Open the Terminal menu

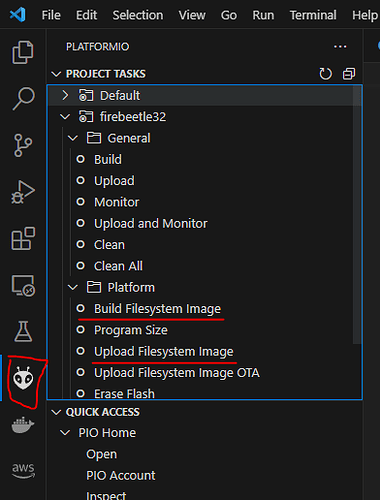tap(313, 15)
